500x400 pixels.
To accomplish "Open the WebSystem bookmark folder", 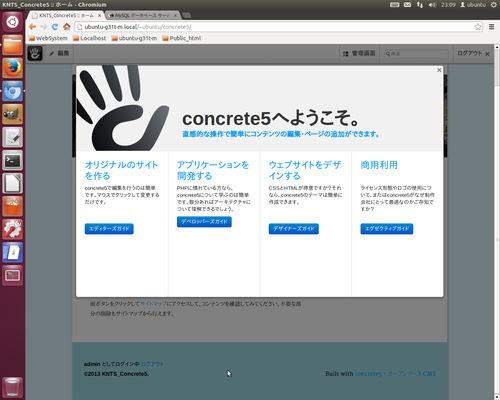I will tap(48, 38).
